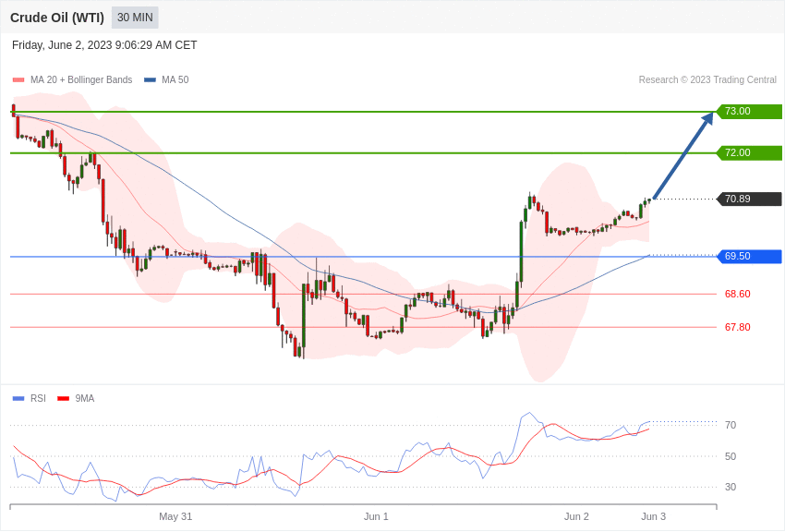This screenshot has width=785, height=532.
Task: Click the 68.60 red support label
Action: (738, 294)
